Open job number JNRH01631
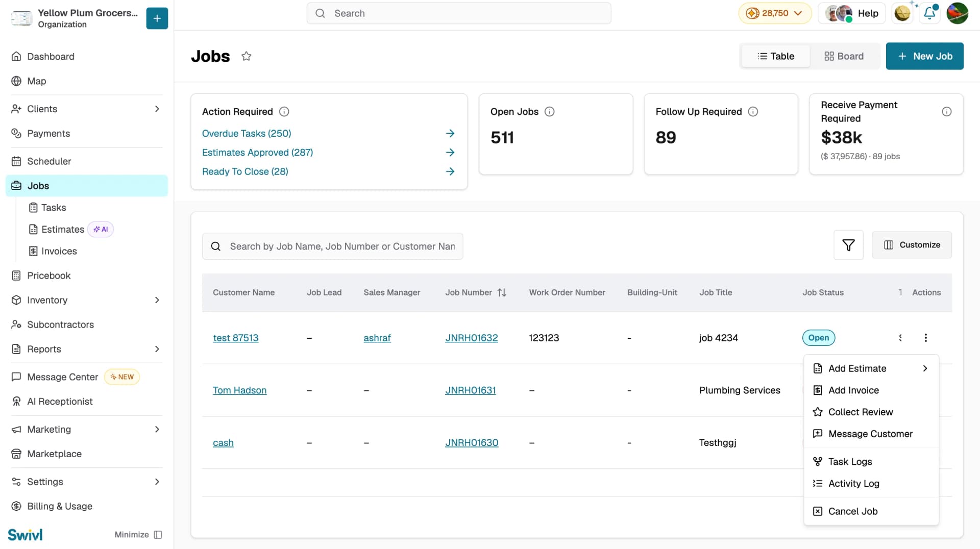 click(470, 390)
